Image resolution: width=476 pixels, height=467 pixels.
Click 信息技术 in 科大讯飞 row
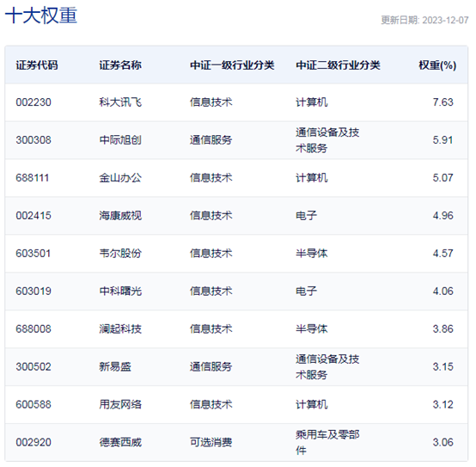pyautogui.click(x=211, y=102)
